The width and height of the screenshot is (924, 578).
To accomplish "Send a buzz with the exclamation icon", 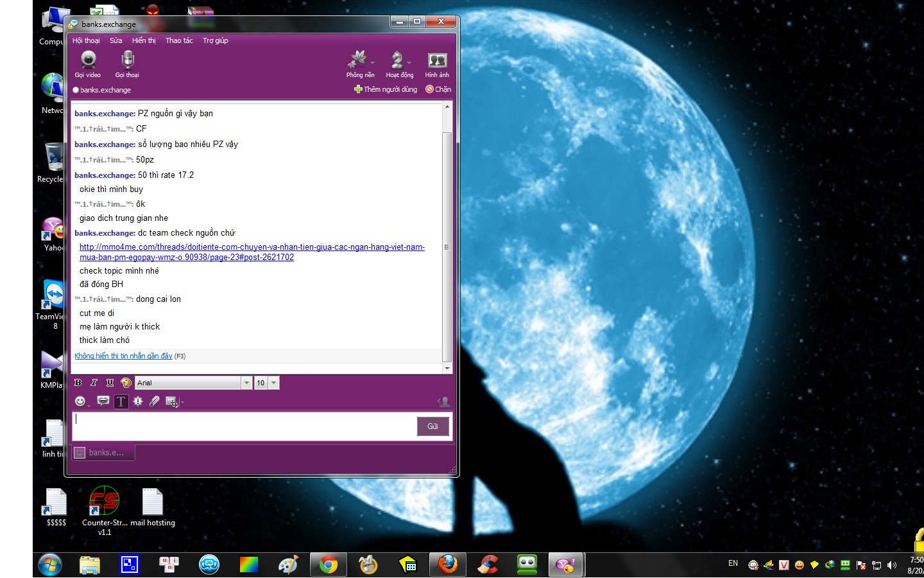I will pyautogui.click(x=138, y=401).
